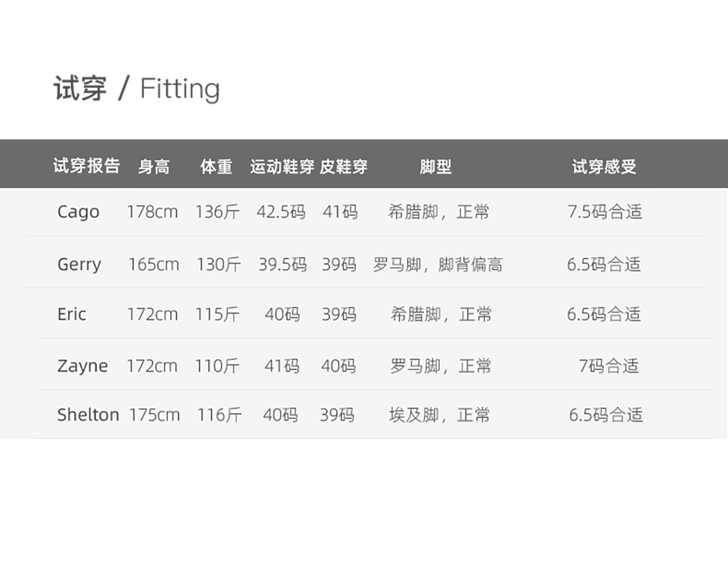Select the 运动鞋穿 column header
The height and width of the screenshot is (588, 728).
[282, 167]
